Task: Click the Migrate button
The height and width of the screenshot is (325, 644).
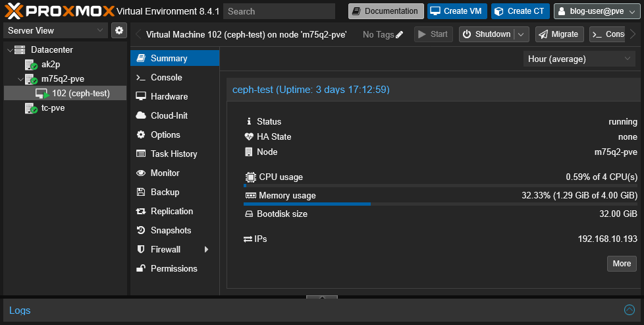Action: pyautogui.click(x=560, y=34)
